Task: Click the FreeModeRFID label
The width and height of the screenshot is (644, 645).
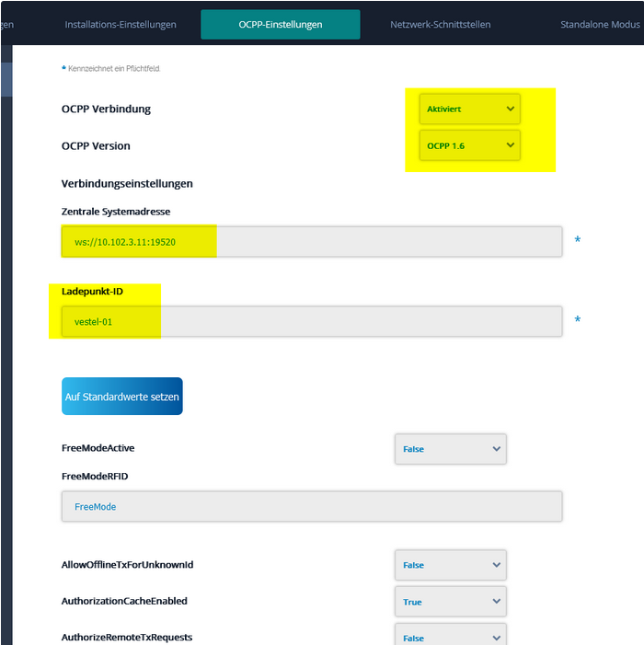Action: tap(95, 477)
